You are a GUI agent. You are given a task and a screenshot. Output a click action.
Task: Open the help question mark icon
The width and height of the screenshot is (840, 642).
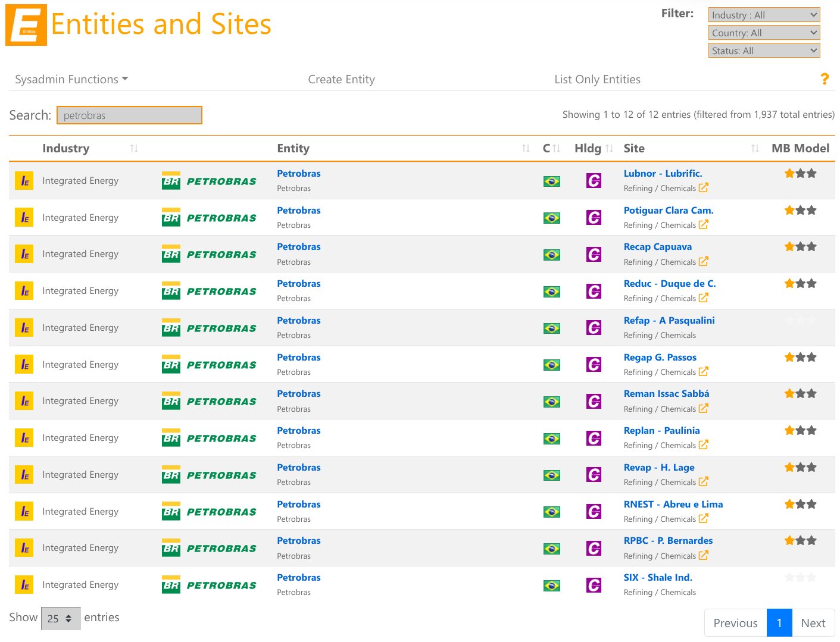click(x=825, y=79)
